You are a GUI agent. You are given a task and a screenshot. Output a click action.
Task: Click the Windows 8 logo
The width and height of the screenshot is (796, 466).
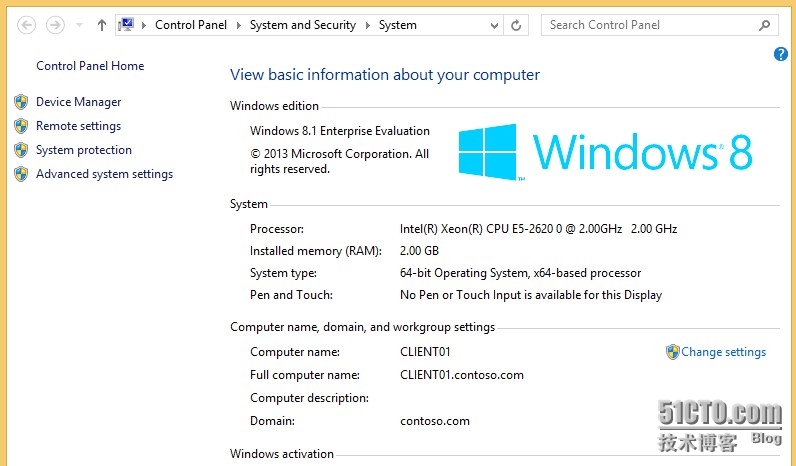(605, 152)
